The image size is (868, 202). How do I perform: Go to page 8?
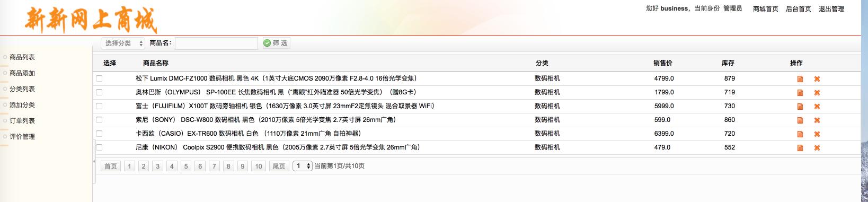click(x=228, y=166)
